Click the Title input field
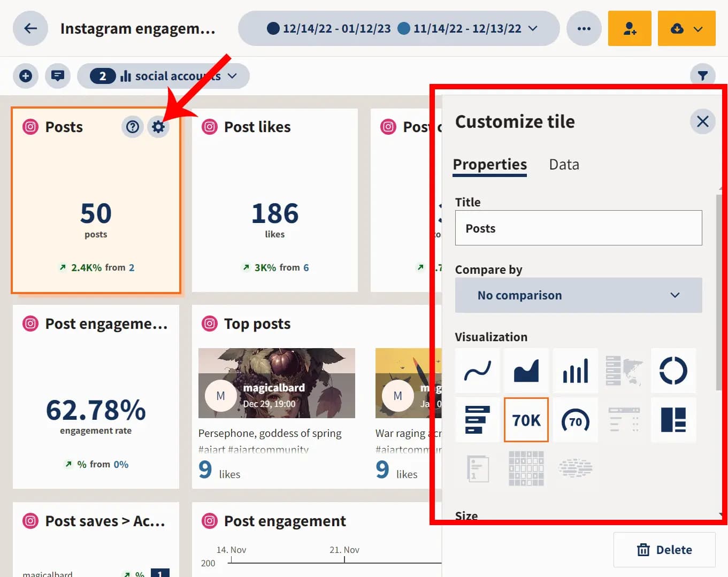This screenshot has width=728, height=577. tap(578, 228)
